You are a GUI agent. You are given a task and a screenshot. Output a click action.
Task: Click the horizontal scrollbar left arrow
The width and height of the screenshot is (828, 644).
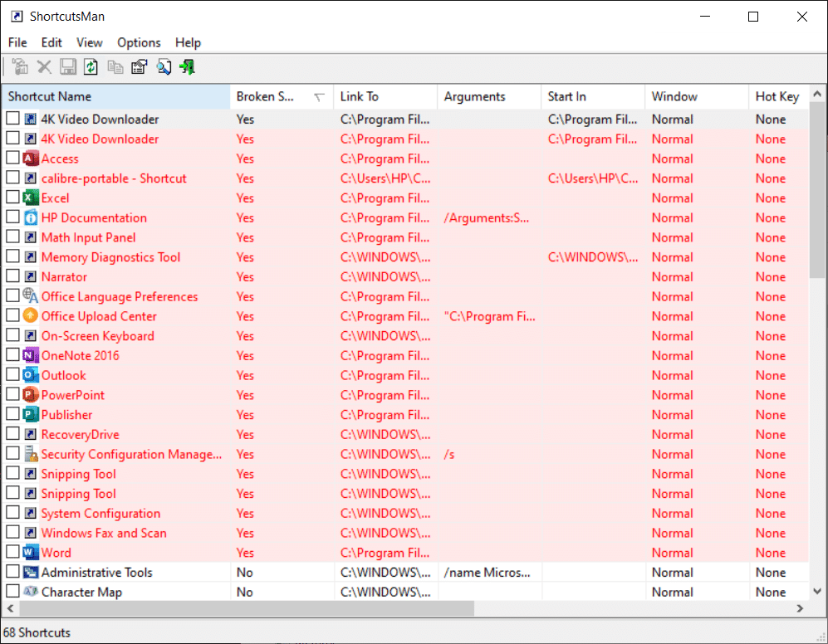click(11, 608)
